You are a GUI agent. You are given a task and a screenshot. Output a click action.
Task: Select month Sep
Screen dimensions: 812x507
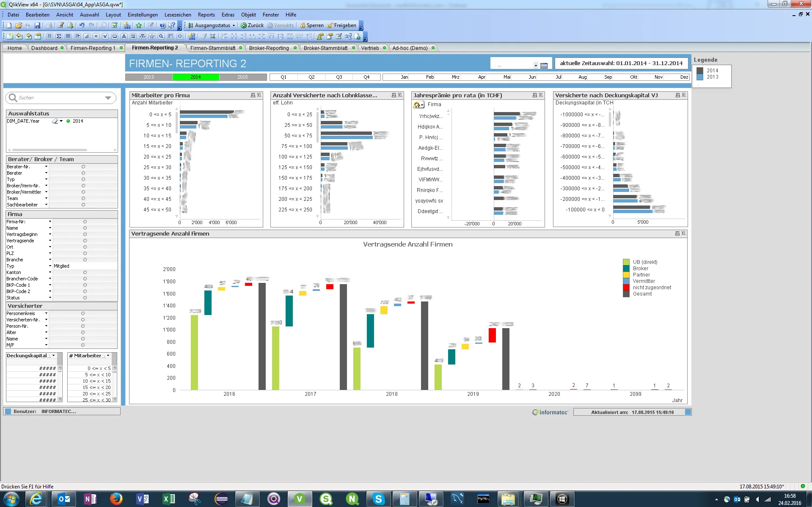coord(608,77)
